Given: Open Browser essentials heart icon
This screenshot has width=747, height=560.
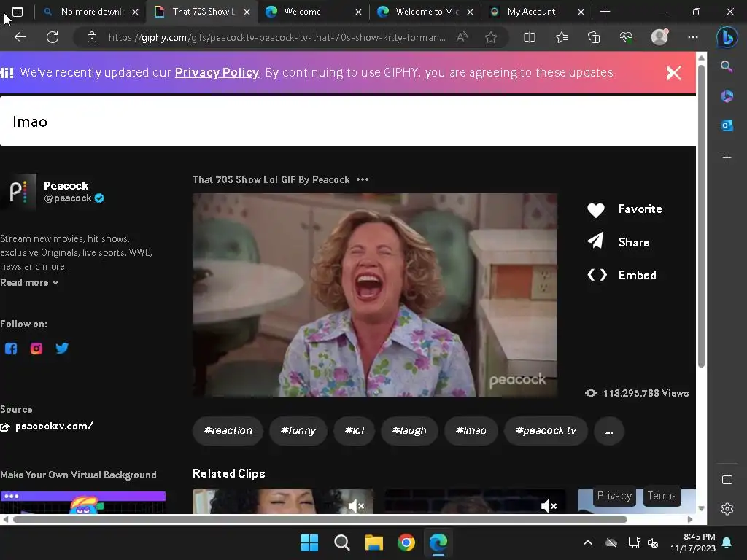Looking at the screenshot, I should pos(626,37).
